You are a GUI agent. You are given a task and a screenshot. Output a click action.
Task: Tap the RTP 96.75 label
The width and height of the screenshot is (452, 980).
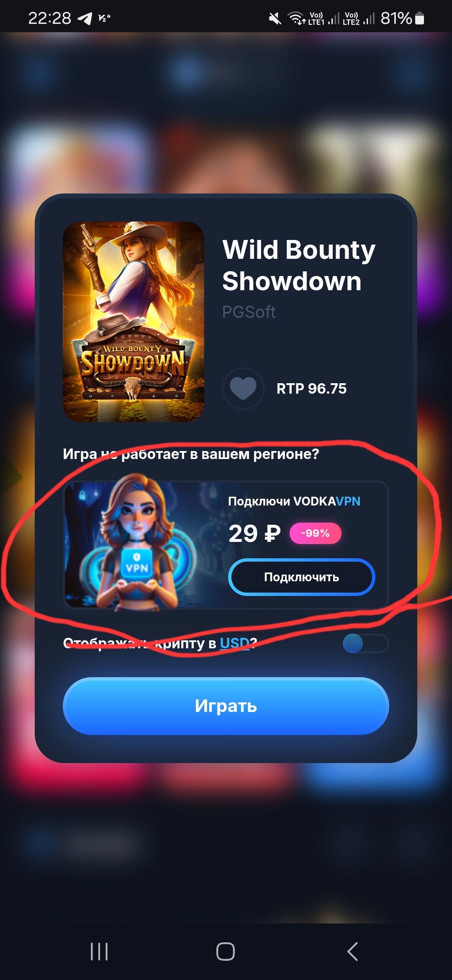311,389
